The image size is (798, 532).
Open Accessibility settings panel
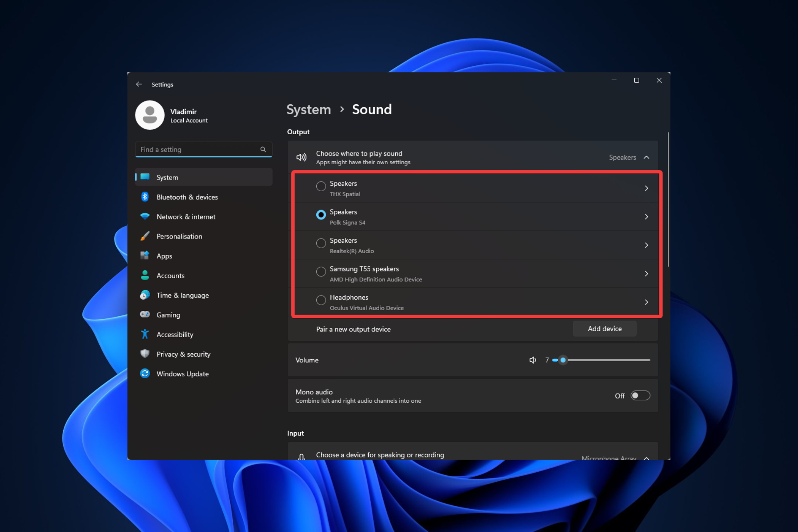tap(173, 334)
